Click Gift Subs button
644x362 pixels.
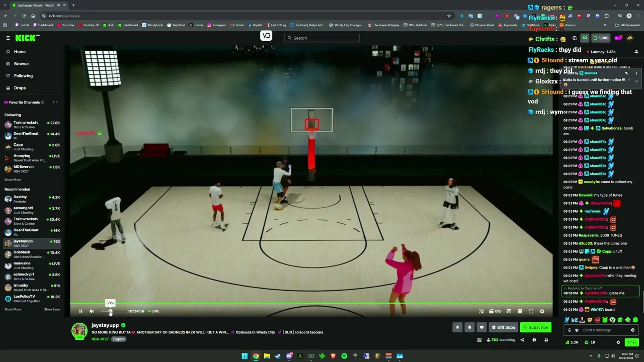[x=503, y=327]
